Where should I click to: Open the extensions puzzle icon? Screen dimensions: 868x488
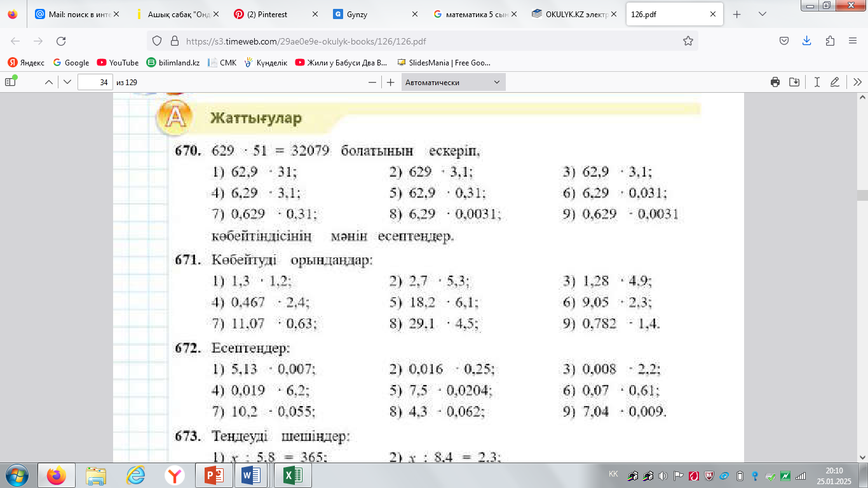pos(830,41)
